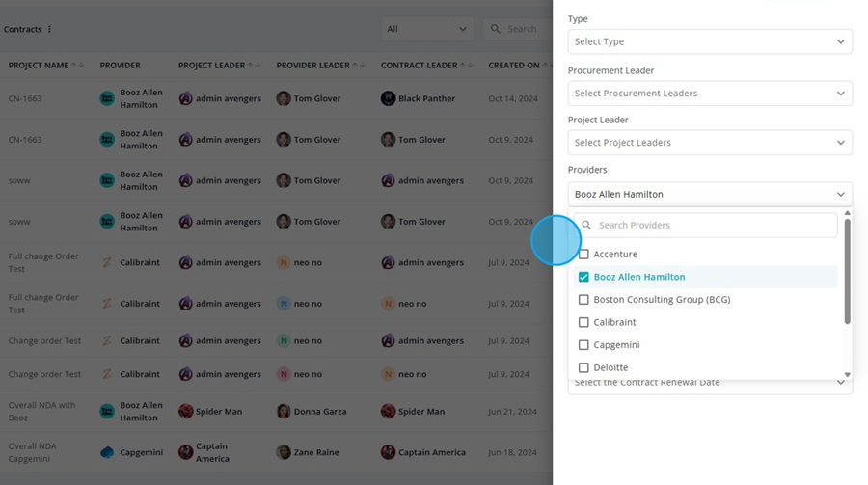The height and width of the screenshot is (485, 868).
Task: Click admin avengers avatar in Oct 14 row
Action: [185, 98]
